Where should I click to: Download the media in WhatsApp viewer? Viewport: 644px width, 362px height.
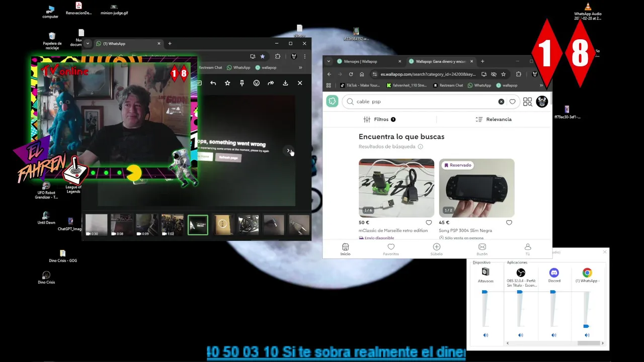(285, 83)
